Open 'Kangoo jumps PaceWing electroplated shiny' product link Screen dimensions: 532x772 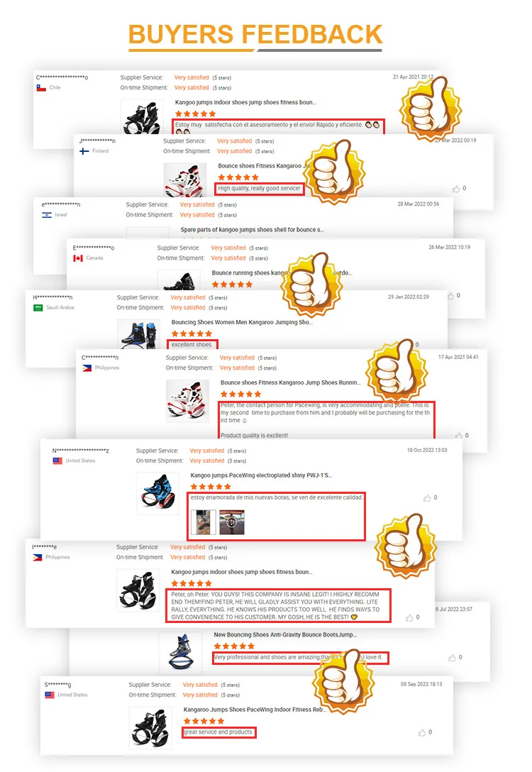261,475
